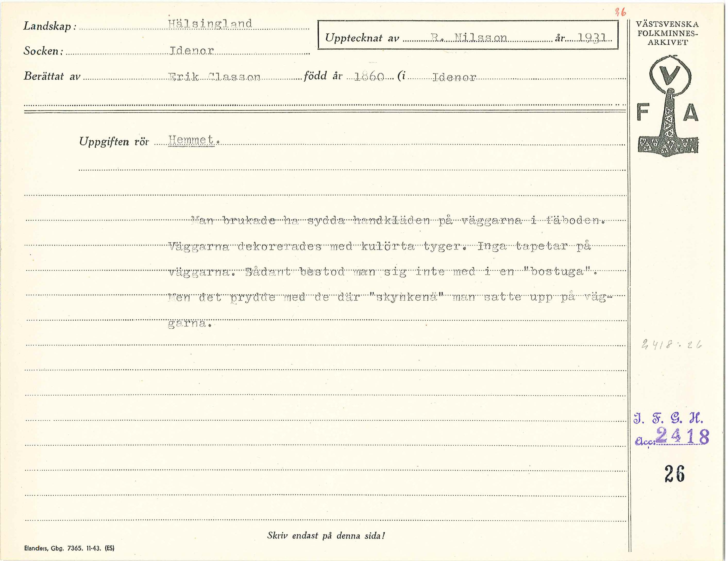Click the birth year 1860
Image resolution: width=728 pixels, height=561 pixels.
coord(369,77)
